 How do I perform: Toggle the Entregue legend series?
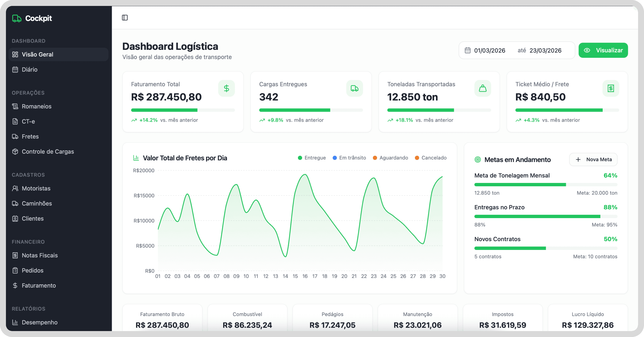[x=312, y=158]
